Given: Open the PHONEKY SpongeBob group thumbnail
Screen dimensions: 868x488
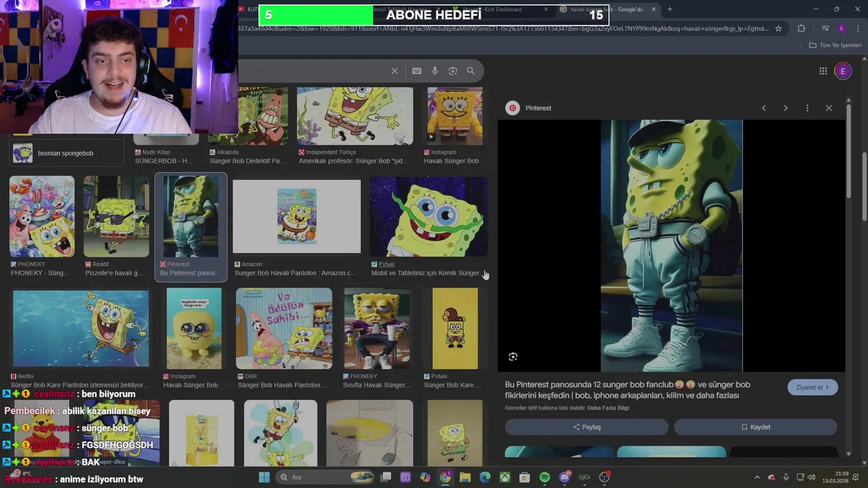Looking at the screenshot, I should [42, 216].
